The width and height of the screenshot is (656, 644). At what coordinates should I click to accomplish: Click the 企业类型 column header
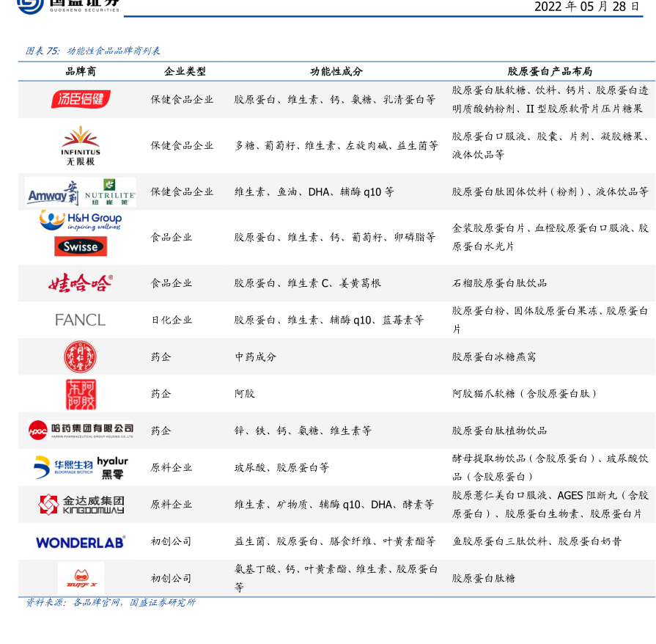pos(185,72)
